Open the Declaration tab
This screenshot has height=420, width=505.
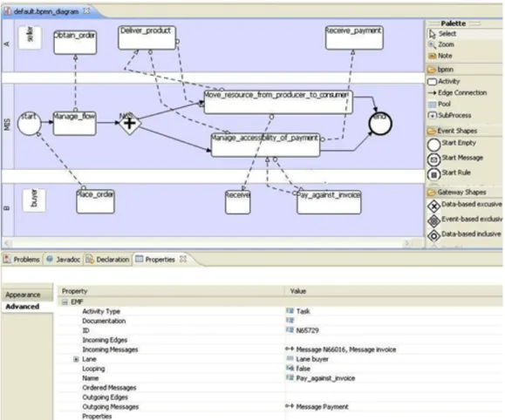(108, 260)
